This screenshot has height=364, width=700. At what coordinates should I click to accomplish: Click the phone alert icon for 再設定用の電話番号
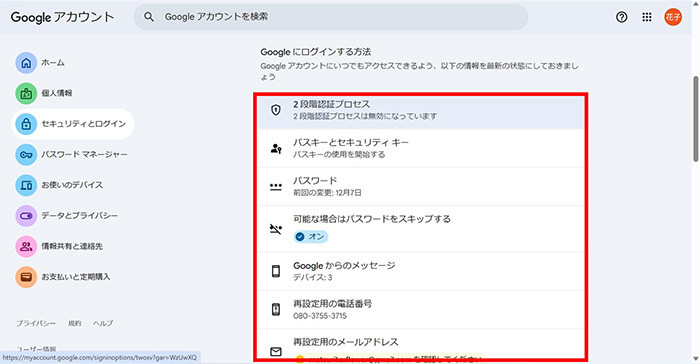pos(276,310)
